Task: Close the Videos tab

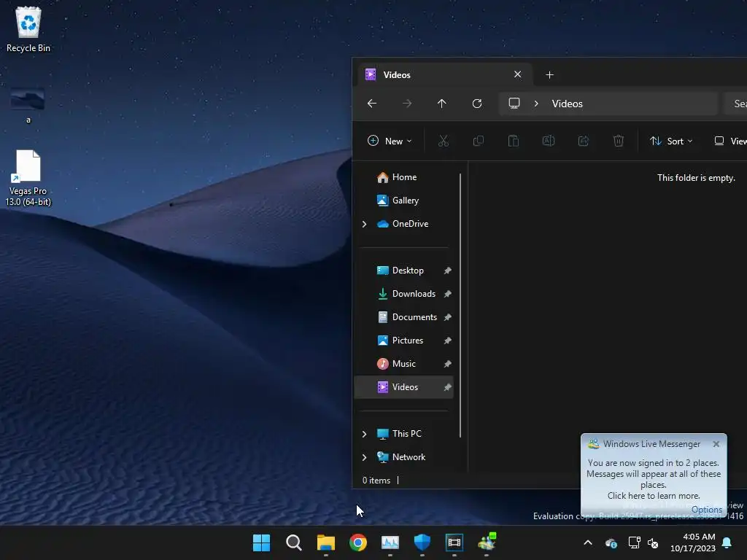Action: [x=517, y=74]
